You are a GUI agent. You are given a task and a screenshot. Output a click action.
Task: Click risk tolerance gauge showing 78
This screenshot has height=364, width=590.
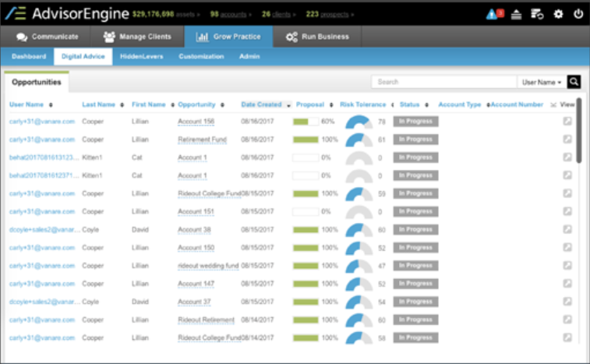click(359, 122)
